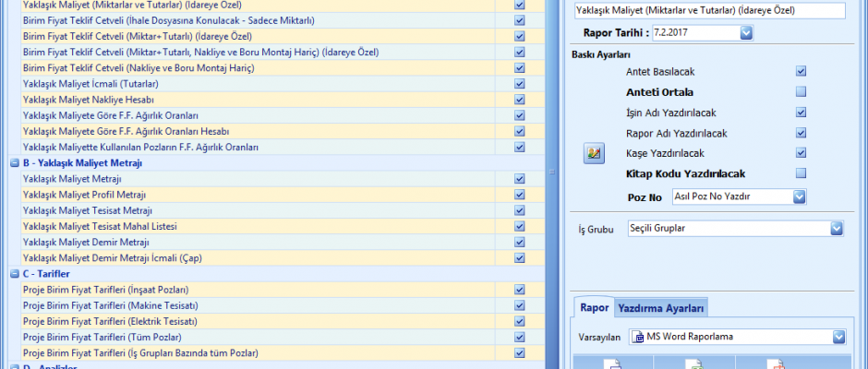Uncheck Yaklaşık Maliyet Profil Metrajı report

pos(519,195)
